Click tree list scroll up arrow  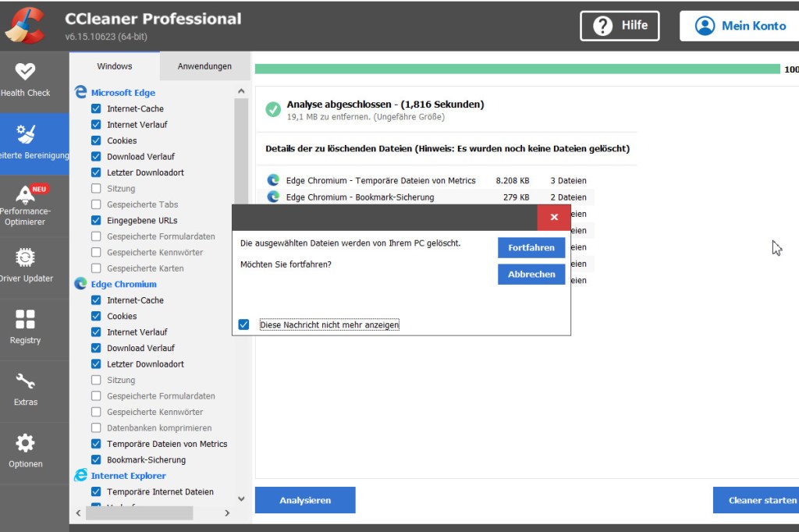pyautogui.click(x=241, y=91)
